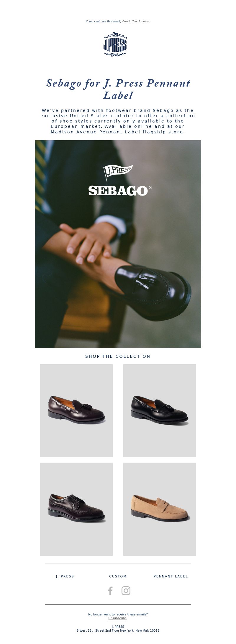
Task: Click the intro paragraph about Sebago partnership
Action: (x=118, y=121)
